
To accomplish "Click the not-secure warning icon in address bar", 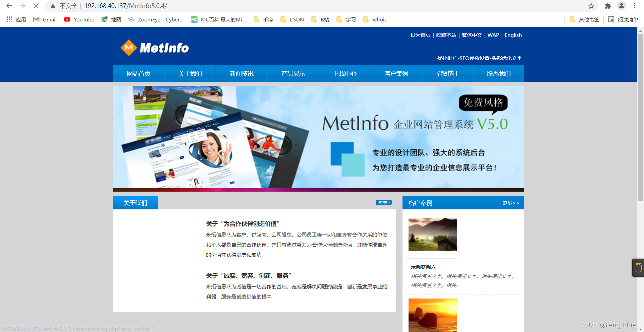I will [x=53, y=6].
